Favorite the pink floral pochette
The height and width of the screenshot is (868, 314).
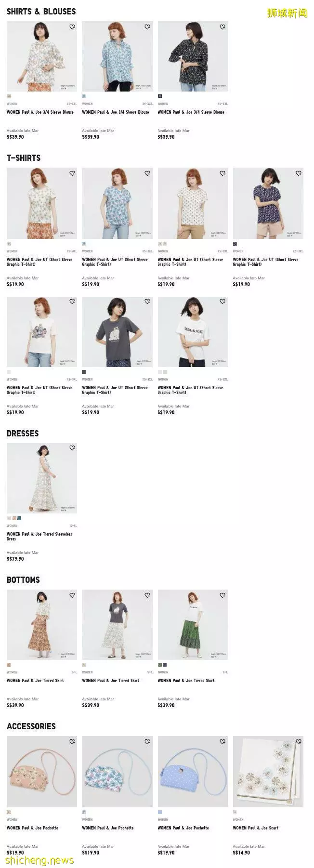72,742
